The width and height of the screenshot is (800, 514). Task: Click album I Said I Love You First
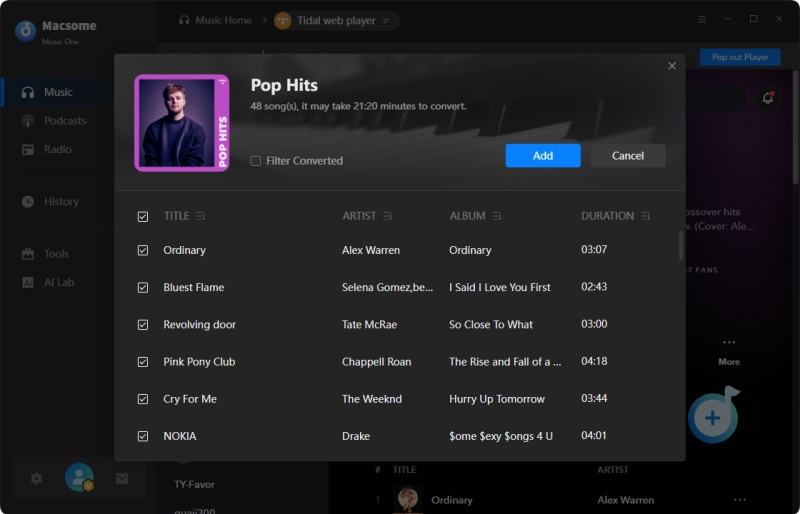[x=499, y=287]
